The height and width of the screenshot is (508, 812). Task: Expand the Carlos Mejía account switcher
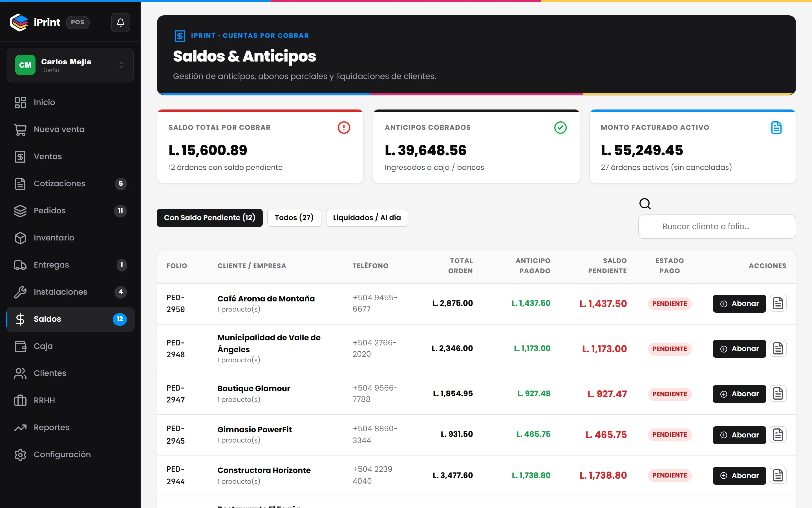coord(70,65)
